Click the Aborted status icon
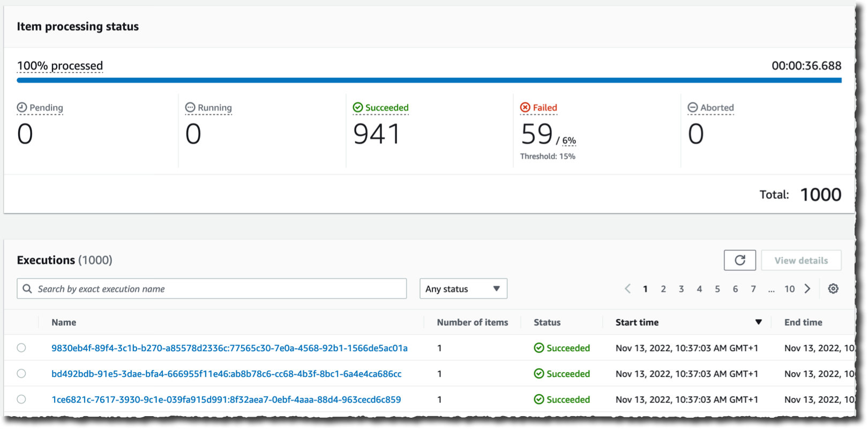Viewport: 868px width, 429px height. click(693, 107)
